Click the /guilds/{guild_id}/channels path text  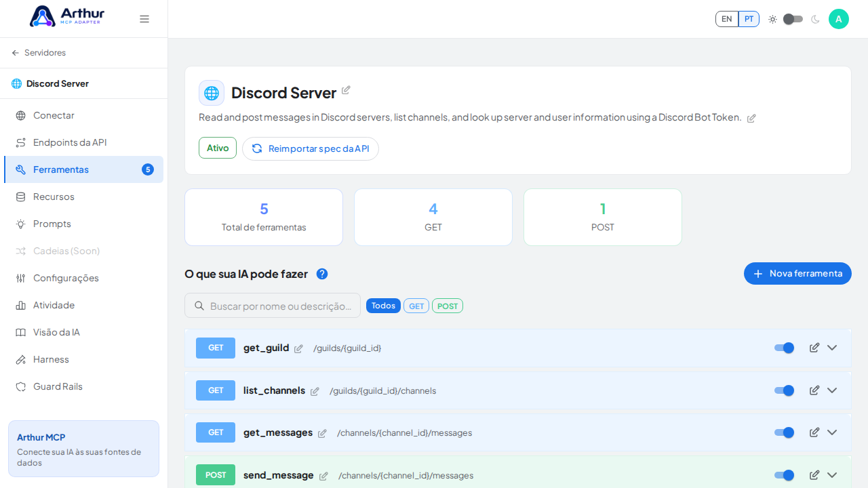click(x=382, y=391)
